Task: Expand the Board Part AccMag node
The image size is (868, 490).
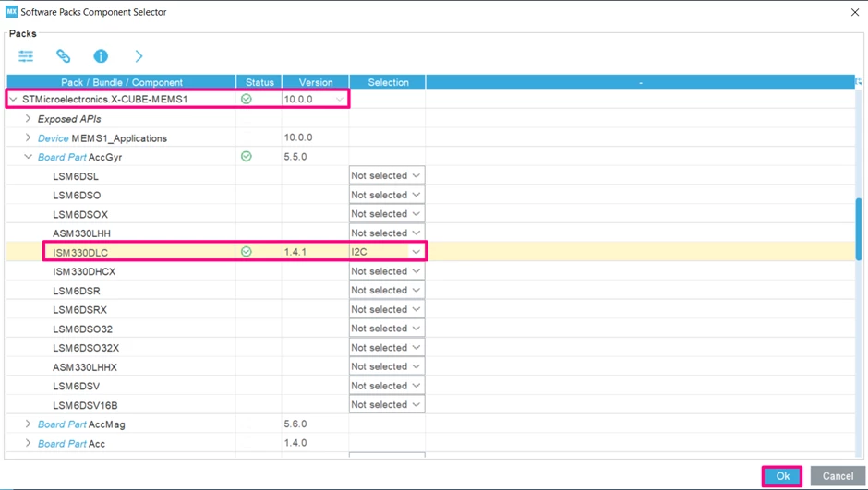Action: [29, 424]
